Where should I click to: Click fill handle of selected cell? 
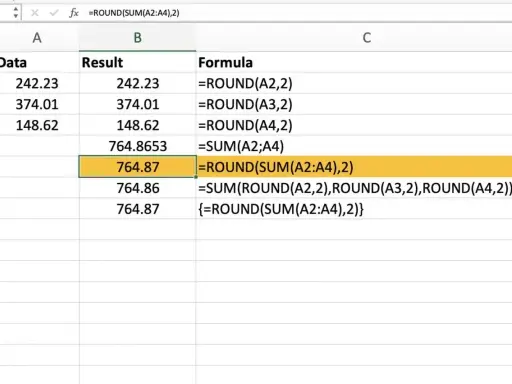196,177
